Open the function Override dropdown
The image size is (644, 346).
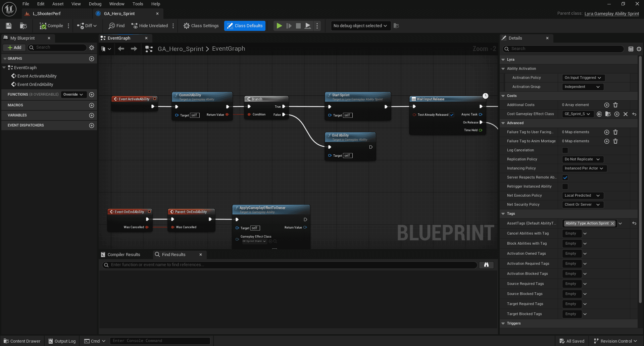73,95
